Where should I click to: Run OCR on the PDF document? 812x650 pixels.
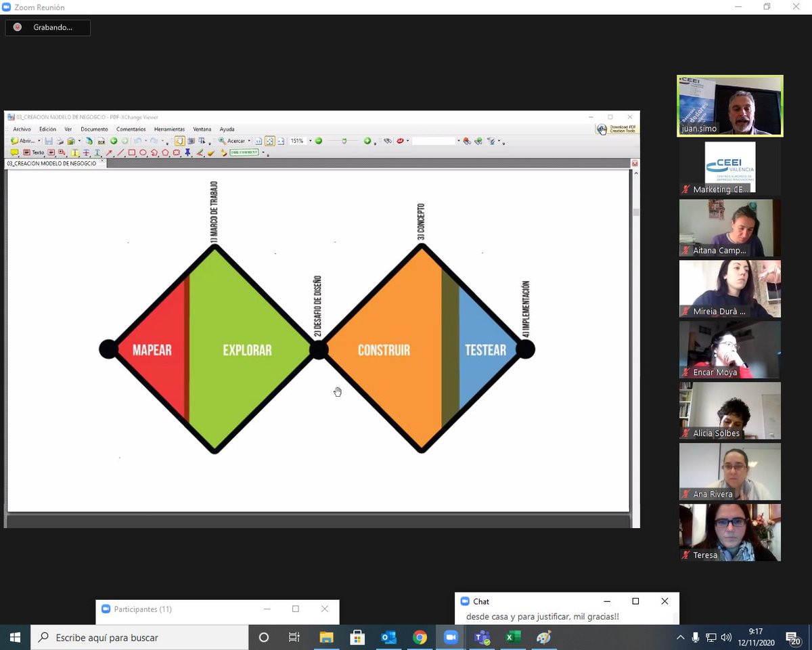101,141
